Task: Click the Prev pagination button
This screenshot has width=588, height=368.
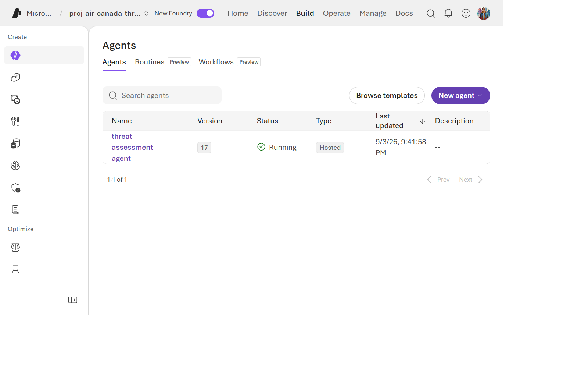Action: point(438,180)
